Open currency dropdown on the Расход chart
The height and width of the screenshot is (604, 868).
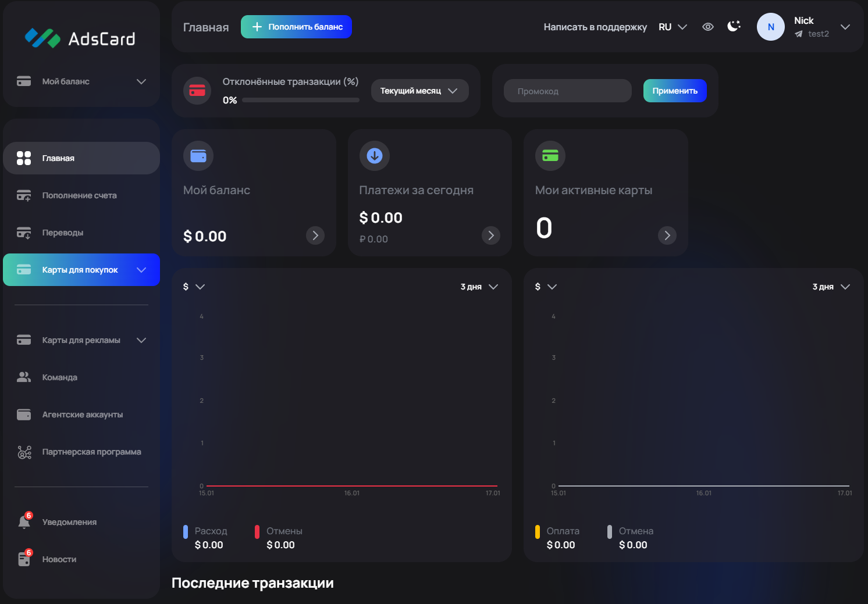click(x=194, y=287)
